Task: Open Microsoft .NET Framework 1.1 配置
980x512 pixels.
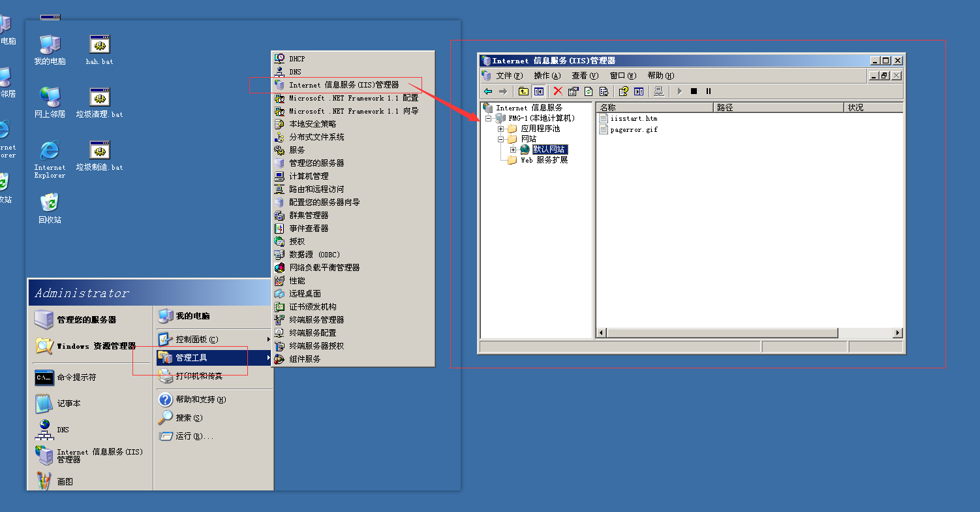Action: 353,98
